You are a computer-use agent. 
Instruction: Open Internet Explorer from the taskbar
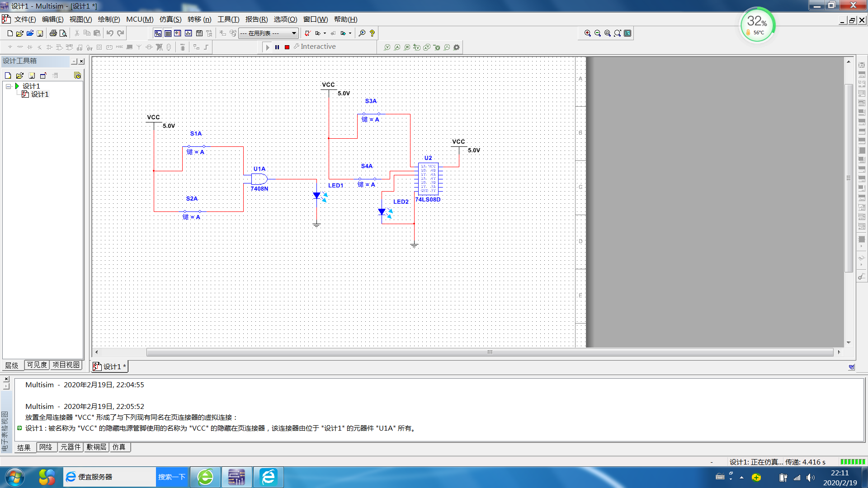(269, 477)
